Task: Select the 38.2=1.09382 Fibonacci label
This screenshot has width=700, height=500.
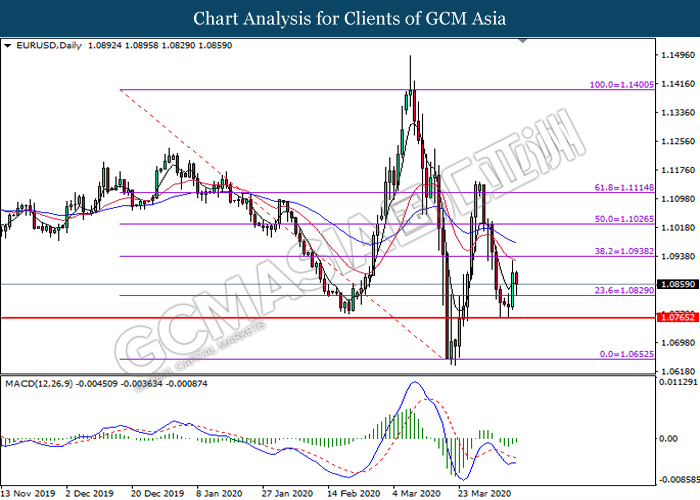Action: (x=624, y=251)
